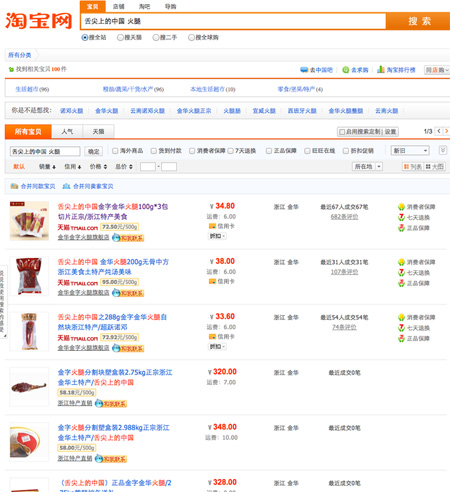Click the expand filters icon beside 新旧

coord(443,150)
